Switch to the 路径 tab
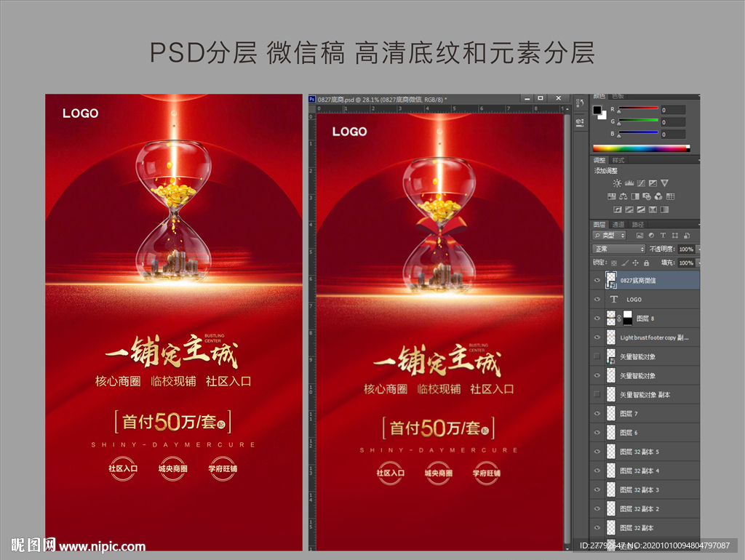The height and width of the screenshot is (560, 745). click(x=637, y=225)
